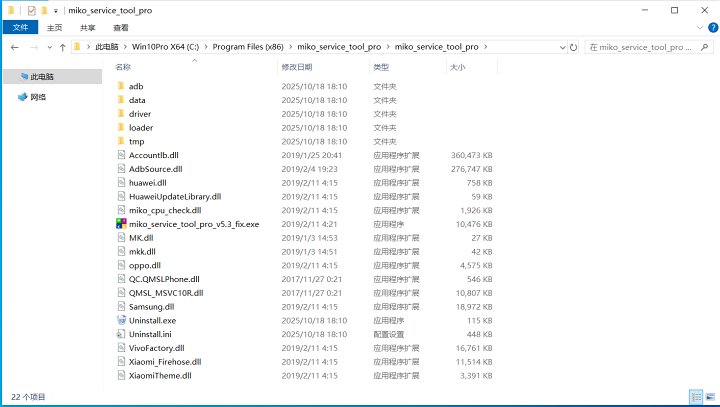
Task: Select the Xiaomi_Firehose.dll file icon
Action: [x=121, y=362]
